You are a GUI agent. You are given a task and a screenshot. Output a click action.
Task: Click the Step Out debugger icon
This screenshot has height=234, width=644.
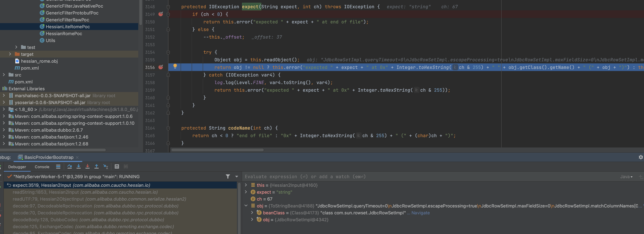[97, 166]
